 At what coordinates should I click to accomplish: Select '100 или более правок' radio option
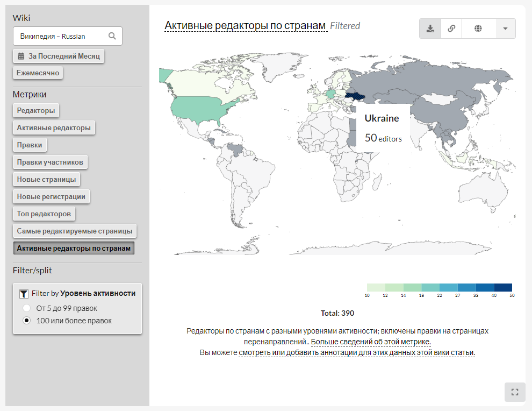26,320
